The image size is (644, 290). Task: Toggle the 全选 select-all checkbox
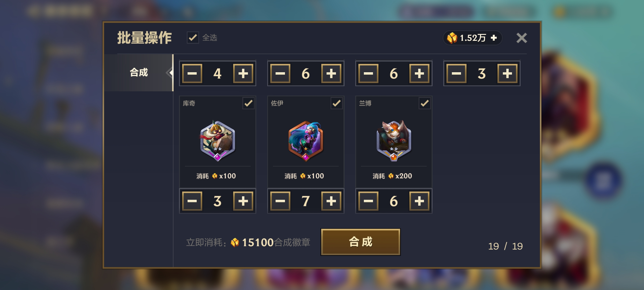coord(193,38)
